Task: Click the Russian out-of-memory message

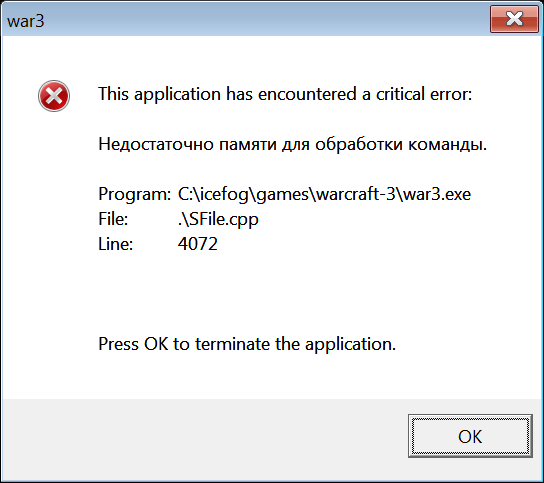Action: pyautogui.click(x=292, y=144)
